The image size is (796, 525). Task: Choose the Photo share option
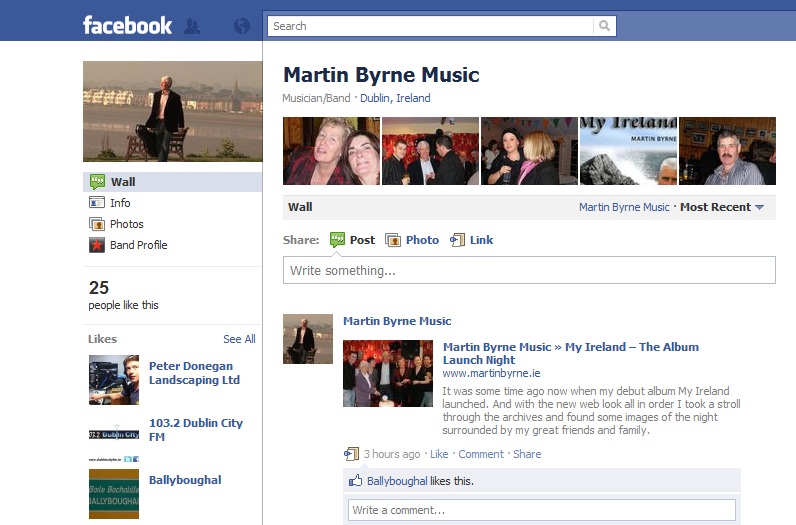(x=412, y=240)
